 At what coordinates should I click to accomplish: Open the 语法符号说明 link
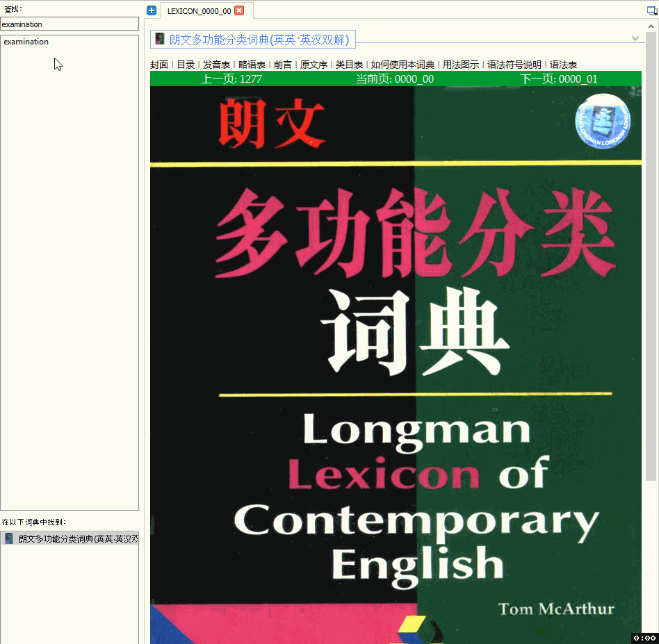point(514,65)
